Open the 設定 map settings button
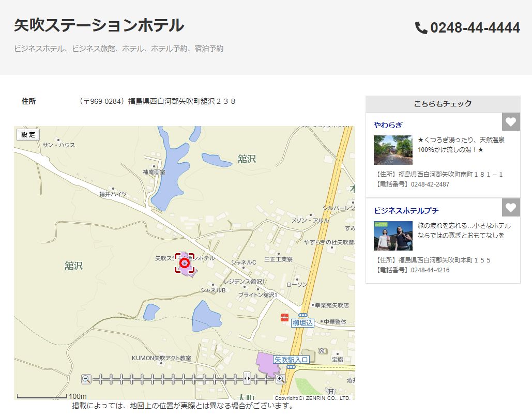The width and height of the screenshot is (532, 418). [28, 134]
